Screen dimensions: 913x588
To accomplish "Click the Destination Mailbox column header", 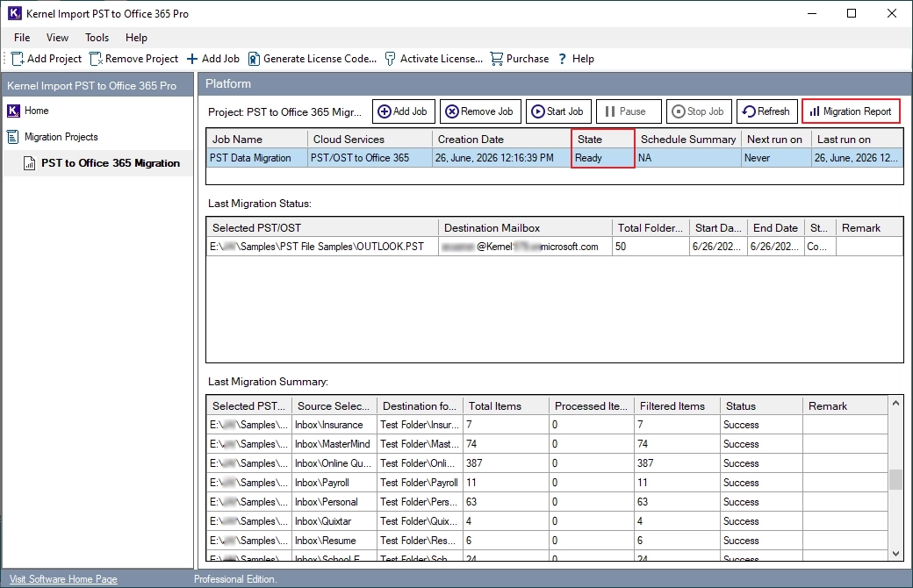I will pyautogui.click(x=525, y=227).
